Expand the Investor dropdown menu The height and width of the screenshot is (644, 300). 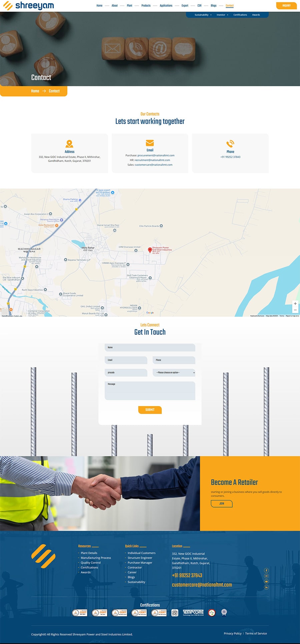(222, 15)
